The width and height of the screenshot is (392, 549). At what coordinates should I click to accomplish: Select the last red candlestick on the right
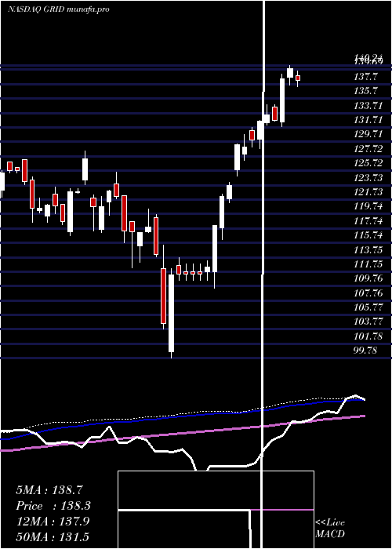pos(298,78)
